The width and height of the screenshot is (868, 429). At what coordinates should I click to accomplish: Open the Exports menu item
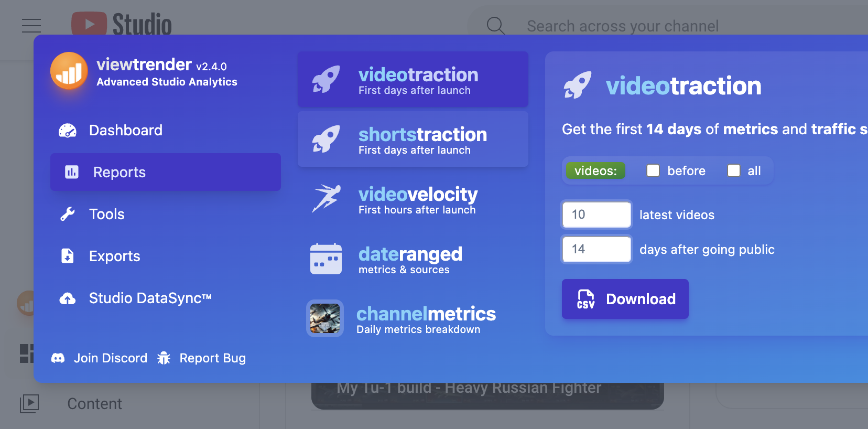coord(166,256)
